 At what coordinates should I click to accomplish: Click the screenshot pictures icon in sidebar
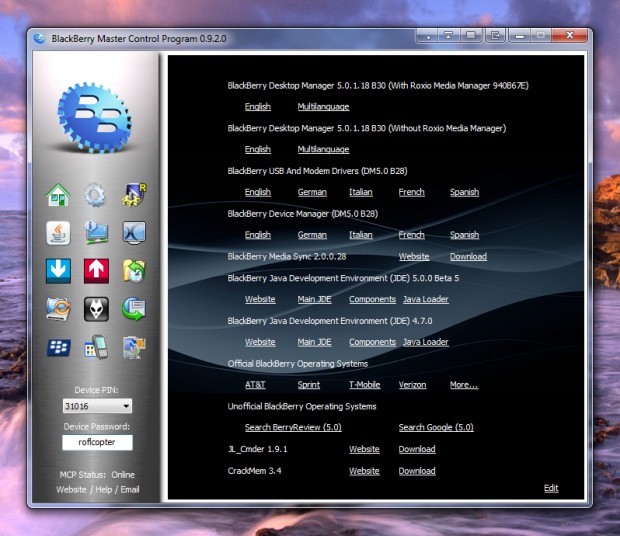tap(134, 347)
